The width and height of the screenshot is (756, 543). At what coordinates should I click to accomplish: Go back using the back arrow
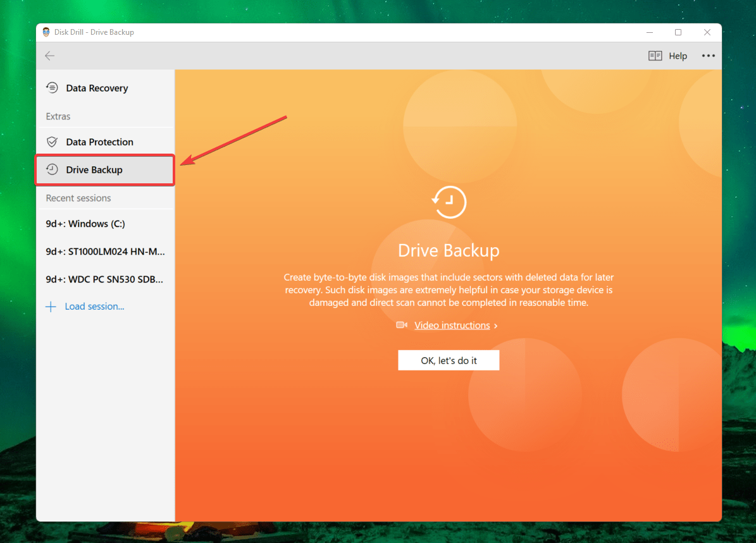[49, 56]
